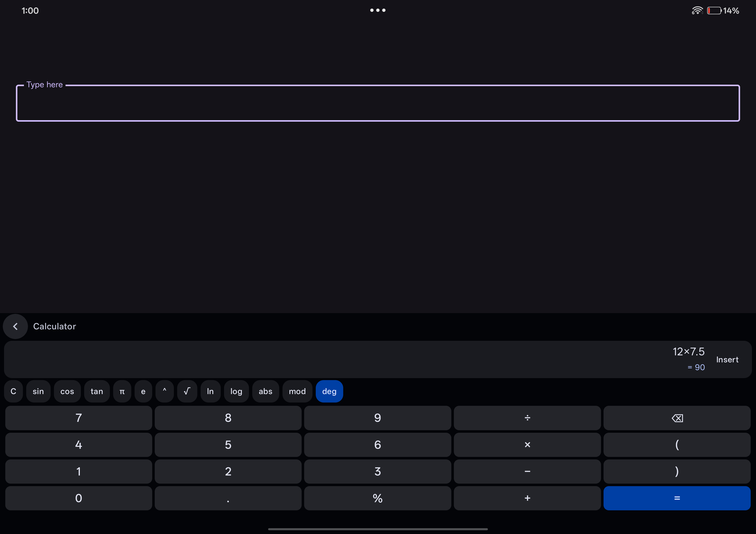Tap the Insert button for the result
This screenshot has width=756, height=534.
(x=727, y=360)
